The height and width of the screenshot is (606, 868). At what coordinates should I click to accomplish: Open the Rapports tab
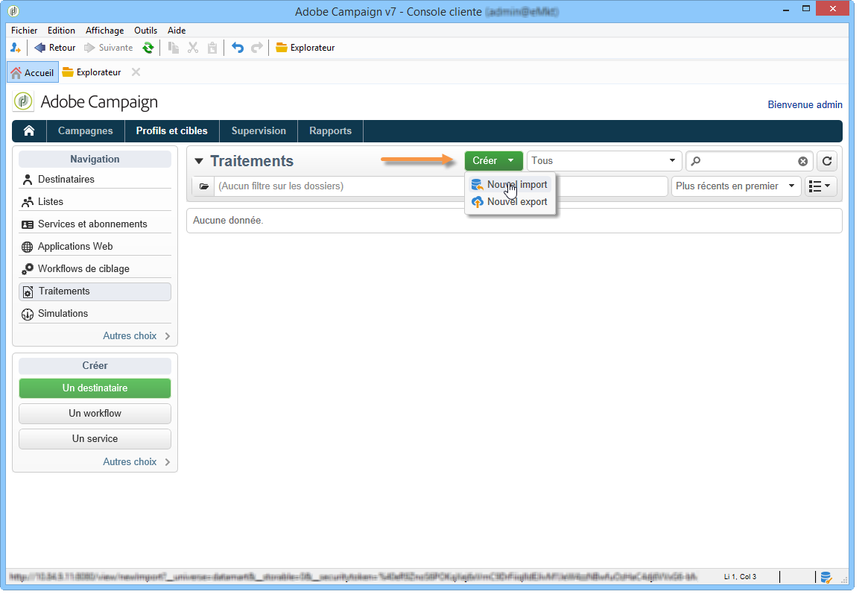331,130
